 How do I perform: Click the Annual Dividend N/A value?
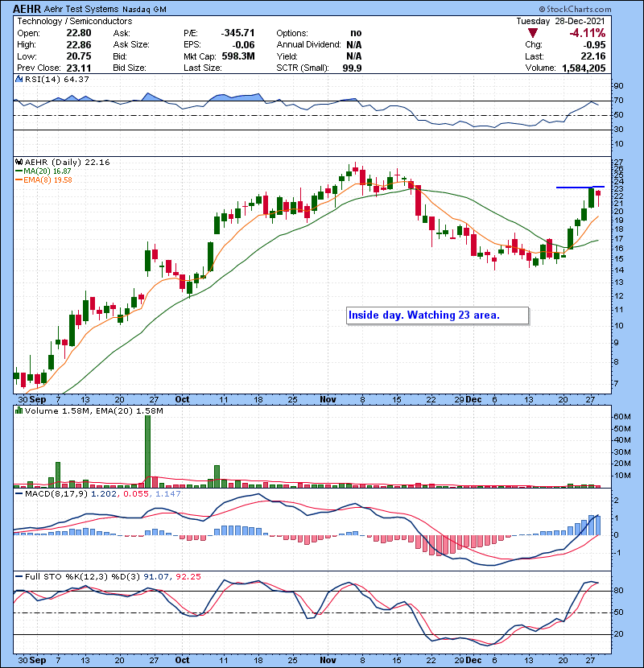353,44
